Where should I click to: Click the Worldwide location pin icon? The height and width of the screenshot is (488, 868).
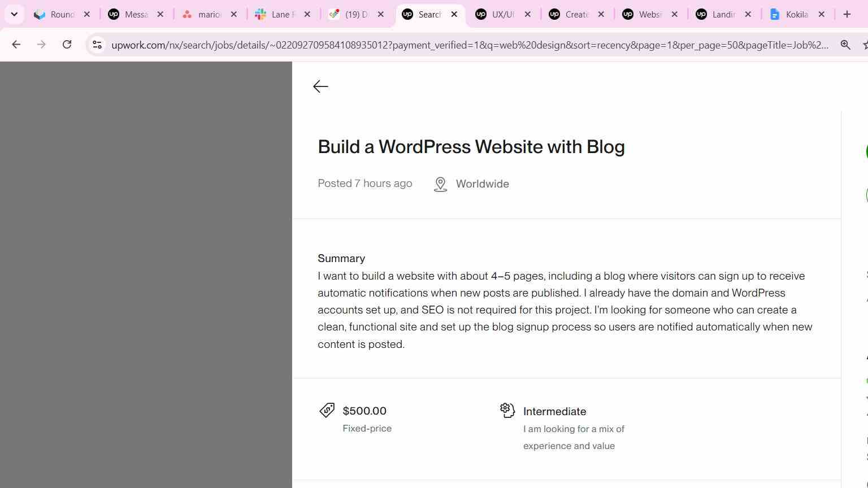tap(440, 184)
